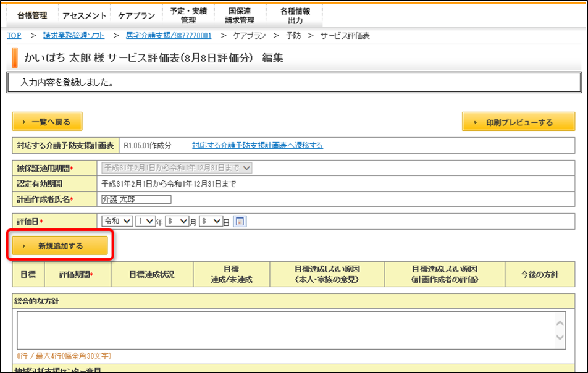
Task: Click the 今後の方針 column header
Action: [540, 274]
